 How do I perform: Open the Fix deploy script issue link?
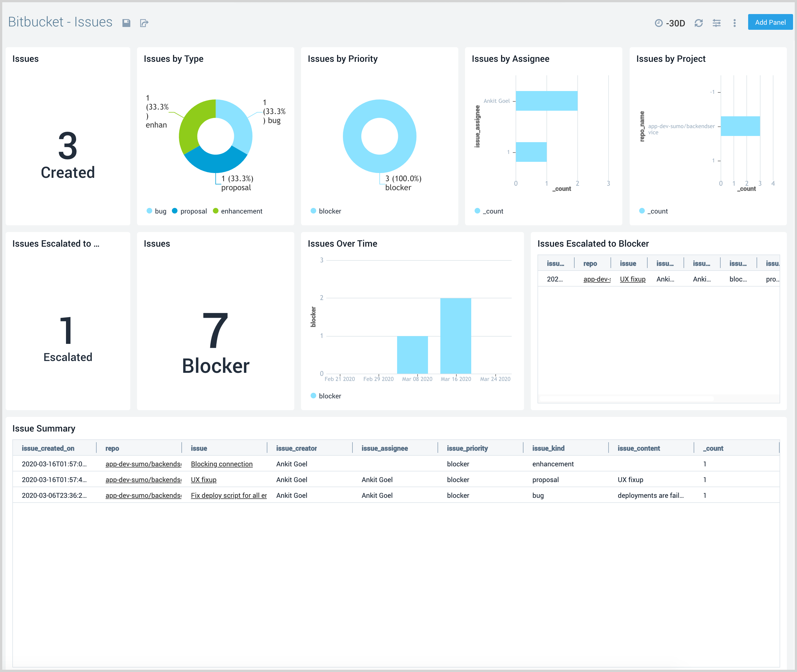click(229, 495)
